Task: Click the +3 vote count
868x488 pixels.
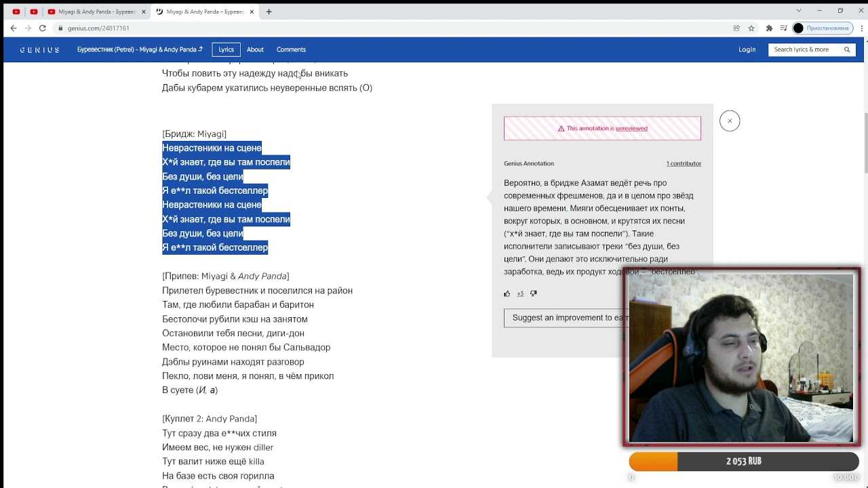Action: (x=520, y=293)
